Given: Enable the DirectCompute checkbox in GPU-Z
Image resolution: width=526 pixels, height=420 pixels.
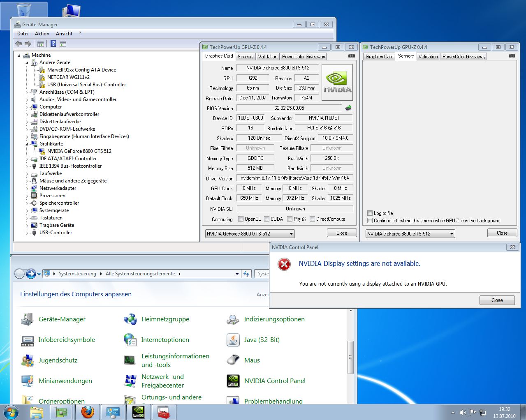Looking at the screenshot, I should [313, 219].
